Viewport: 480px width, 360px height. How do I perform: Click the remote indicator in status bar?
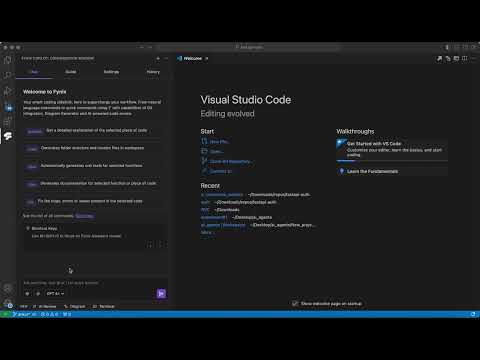tap(5, 314)
